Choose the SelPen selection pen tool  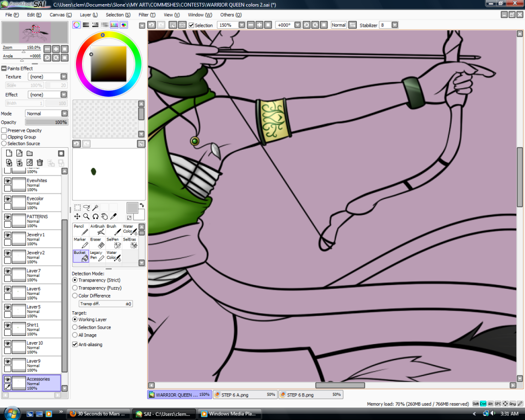pyautogui.click(x=113, y=243)
